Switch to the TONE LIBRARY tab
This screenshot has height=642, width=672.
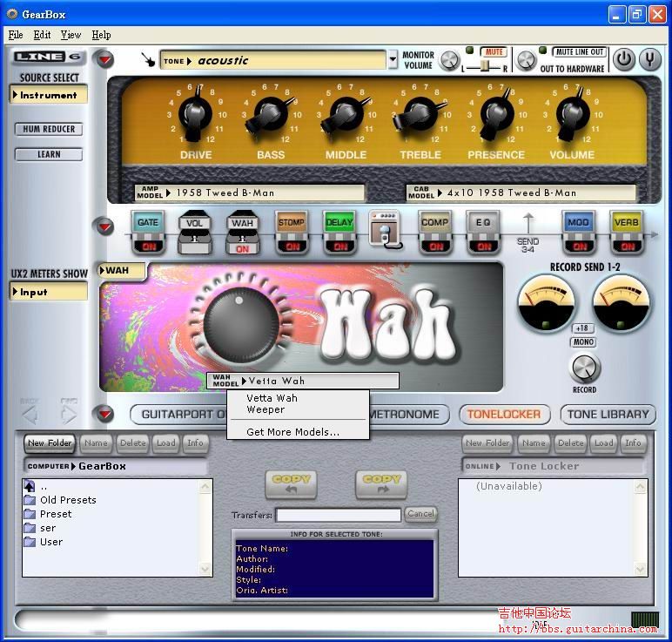tap(608, 415)
